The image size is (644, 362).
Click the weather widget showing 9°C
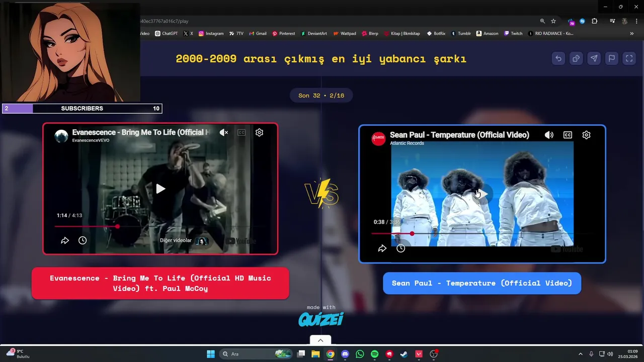(x=18, y=354)
